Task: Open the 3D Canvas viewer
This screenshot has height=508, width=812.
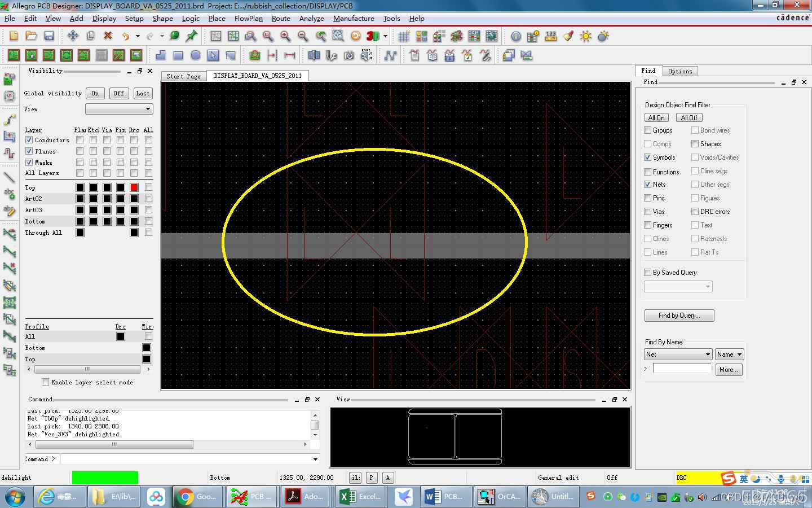Action: click(x=372, y=36)
